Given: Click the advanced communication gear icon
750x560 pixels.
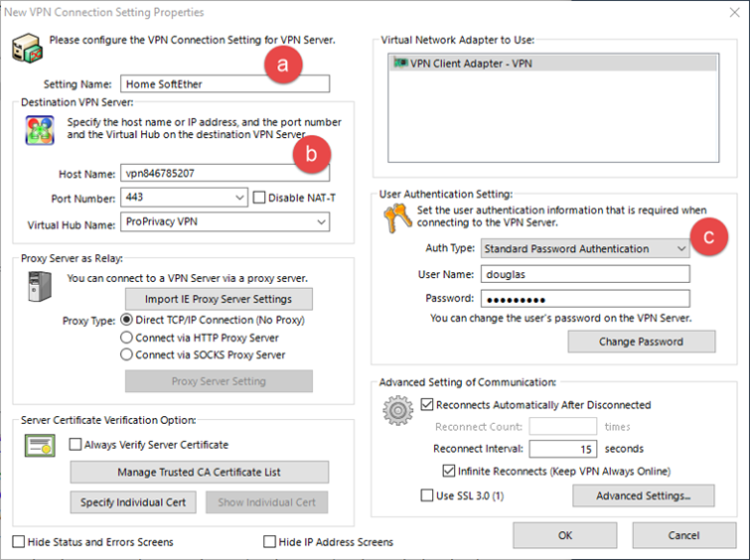Looking at the screenshot, I should click(x=398, y=411).
